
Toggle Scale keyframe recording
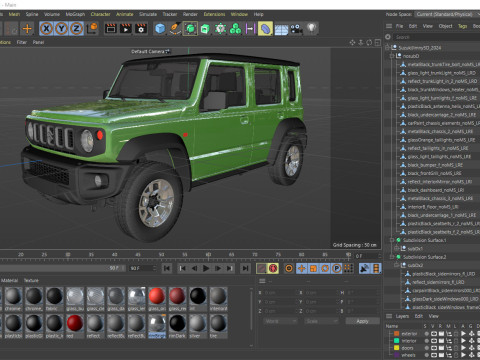coord(313,268)
